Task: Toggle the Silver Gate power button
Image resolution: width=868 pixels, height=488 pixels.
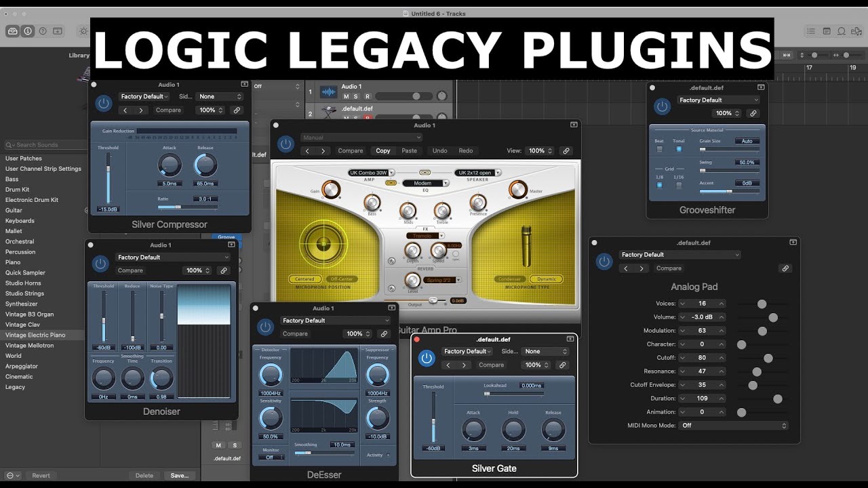Action: pyautogui.click(x=427, y=358)
